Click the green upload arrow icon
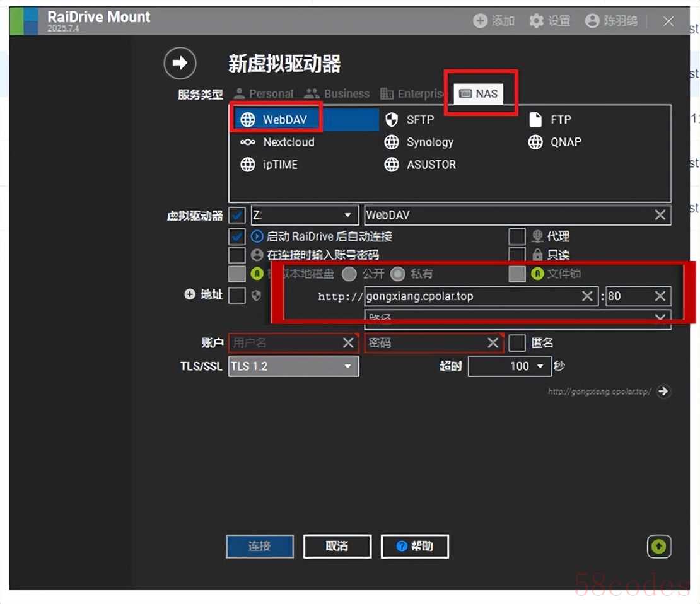The image size is (700, 604). [x=658, y=546]
